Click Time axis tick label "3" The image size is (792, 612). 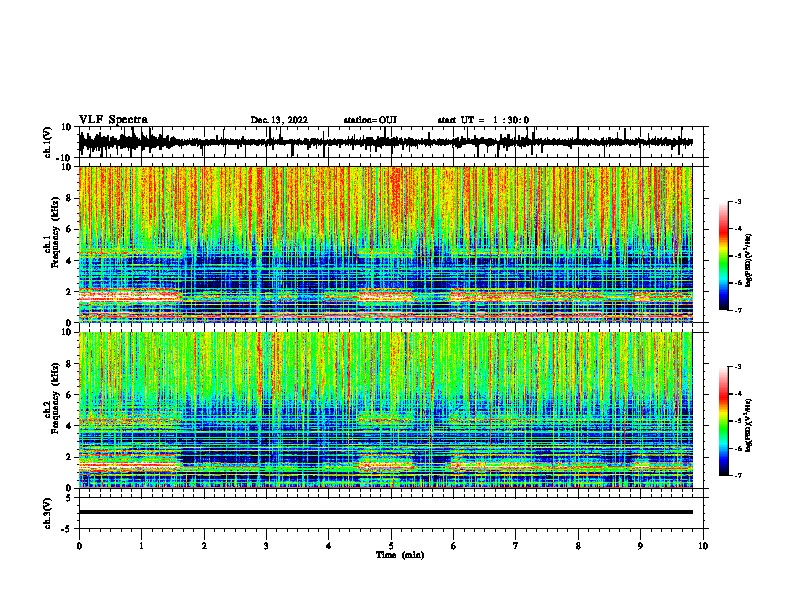click(x=266, y=546)
